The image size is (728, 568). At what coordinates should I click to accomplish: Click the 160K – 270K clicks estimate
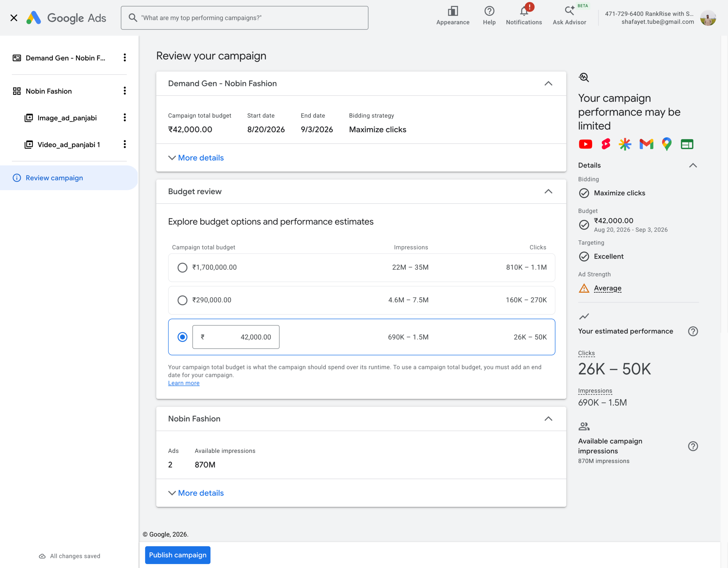point(526,300)
